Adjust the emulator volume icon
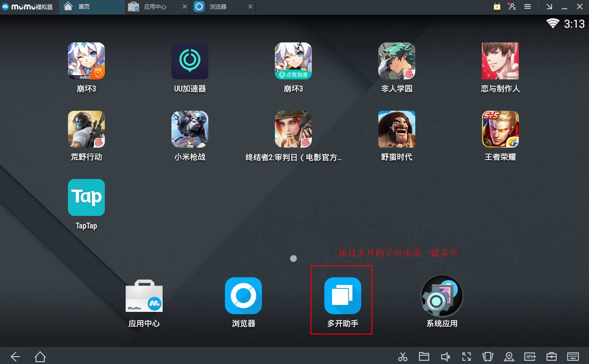589x364 pixels. (445, 356)
